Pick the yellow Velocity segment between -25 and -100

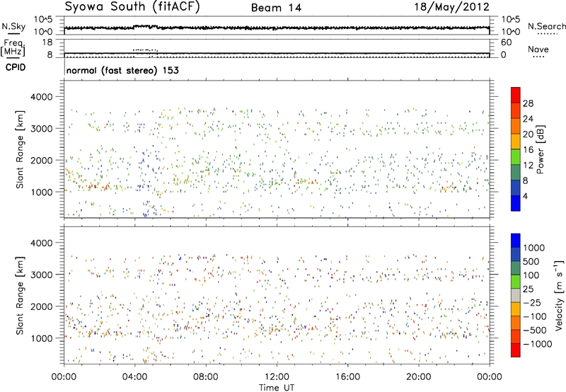[x=516, y=309]
